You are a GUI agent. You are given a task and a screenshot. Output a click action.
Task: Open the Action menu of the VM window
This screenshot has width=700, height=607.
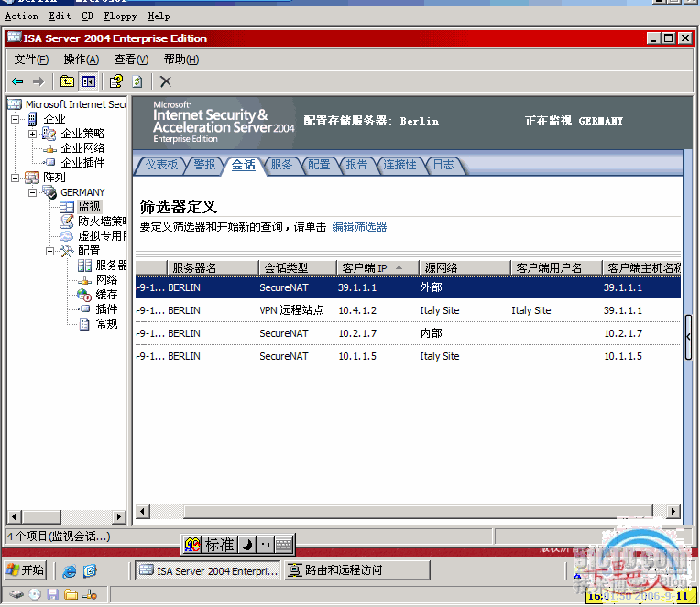coord(21,16)
